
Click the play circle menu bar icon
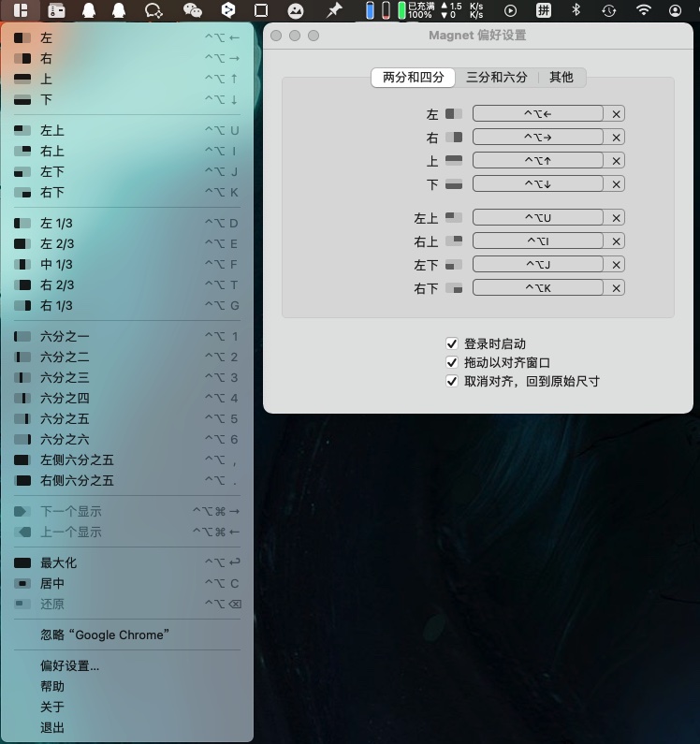[510, 10]
